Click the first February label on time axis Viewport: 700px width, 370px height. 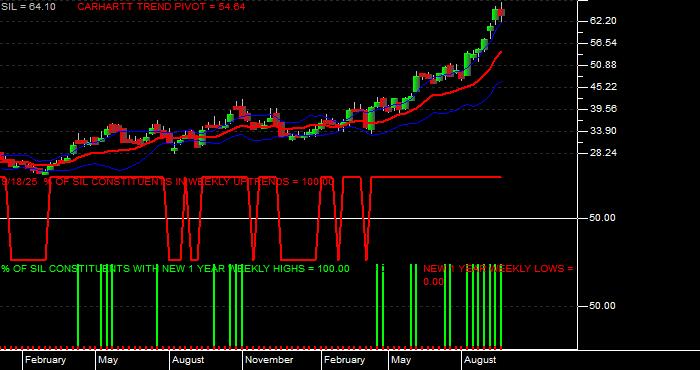click(45, 360)
